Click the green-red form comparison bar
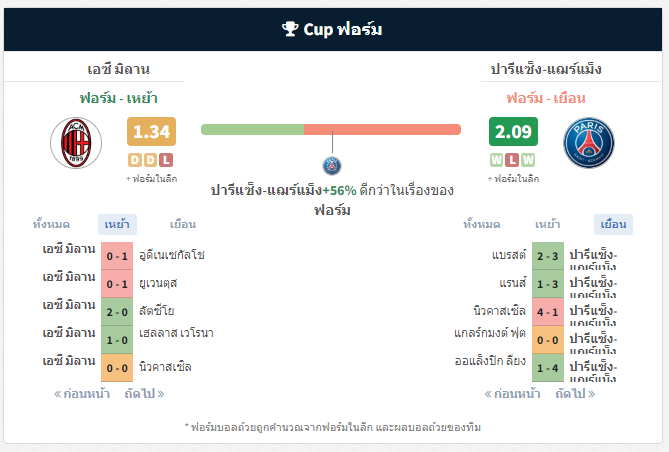Viewport: 669px width, 452px height. 330,130
